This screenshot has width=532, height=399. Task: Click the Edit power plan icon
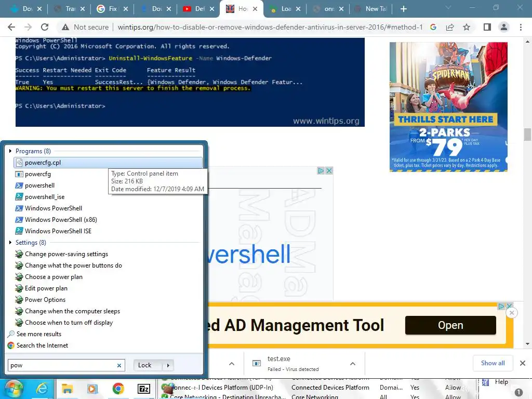click(19, 288)
